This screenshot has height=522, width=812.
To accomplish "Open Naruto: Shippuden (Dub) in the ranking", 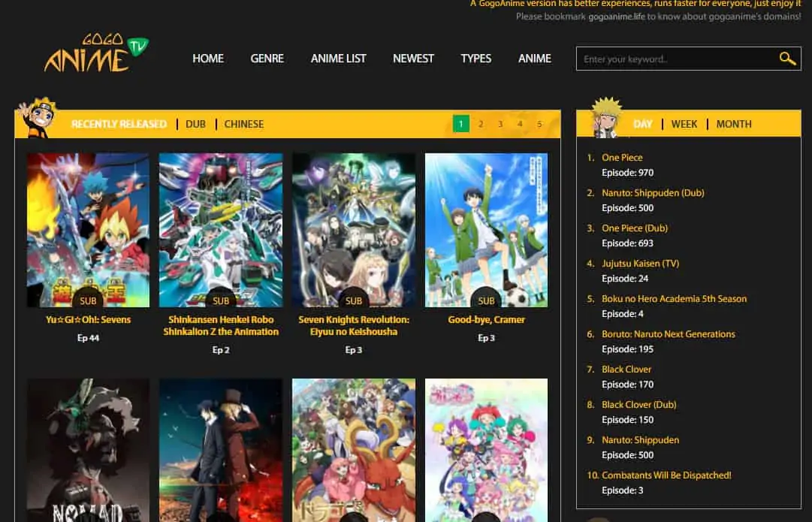I will [653, 192].
